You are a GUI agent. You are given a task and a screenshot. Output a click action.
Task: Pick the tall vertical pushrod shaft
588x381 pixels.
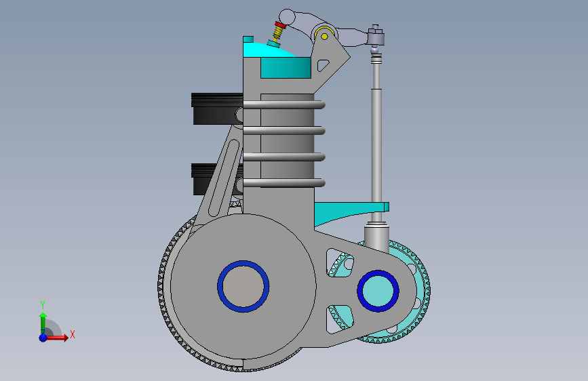376,150
